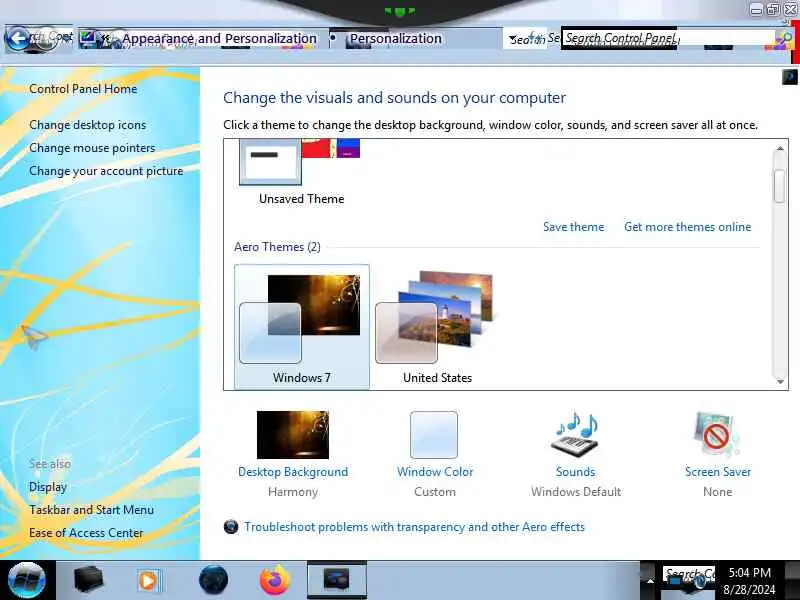The width and height of the screenshot is (800, 600).
Task: Open Change your account picture link
Action: pyautogui.click(x=106, y=171)
